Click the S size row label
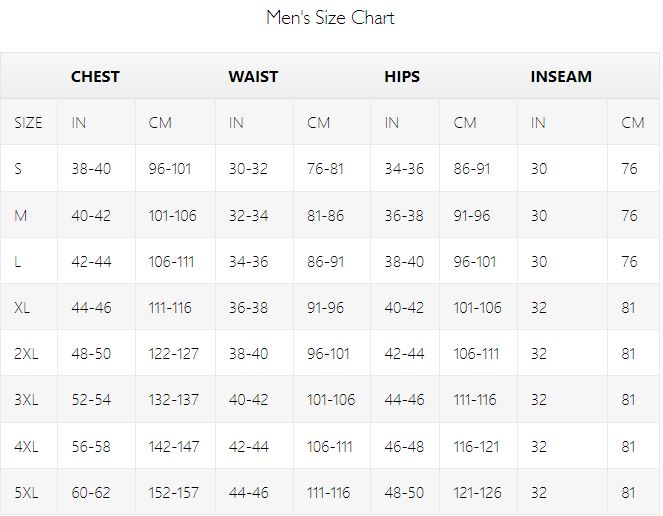This screenshot has width=663, height=516. pyautogui.click(x=18, y=169)
